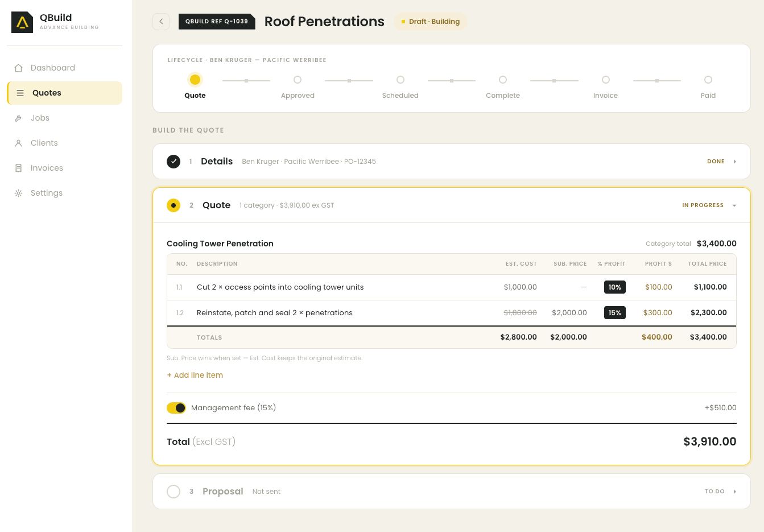Click the Cooling Tower Penetration category title
The width and height of the screenshot is (764, 532).
220,244
